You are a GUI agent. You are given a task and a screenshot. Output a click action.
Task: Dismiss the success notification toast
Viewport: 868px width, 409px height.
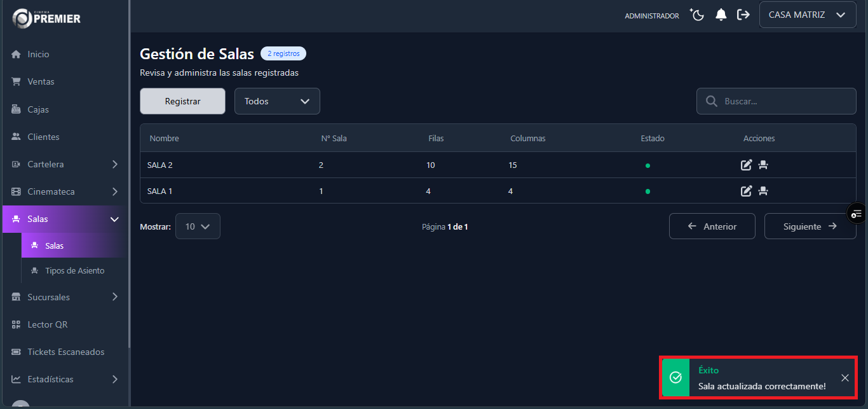(x=844, y=378)
